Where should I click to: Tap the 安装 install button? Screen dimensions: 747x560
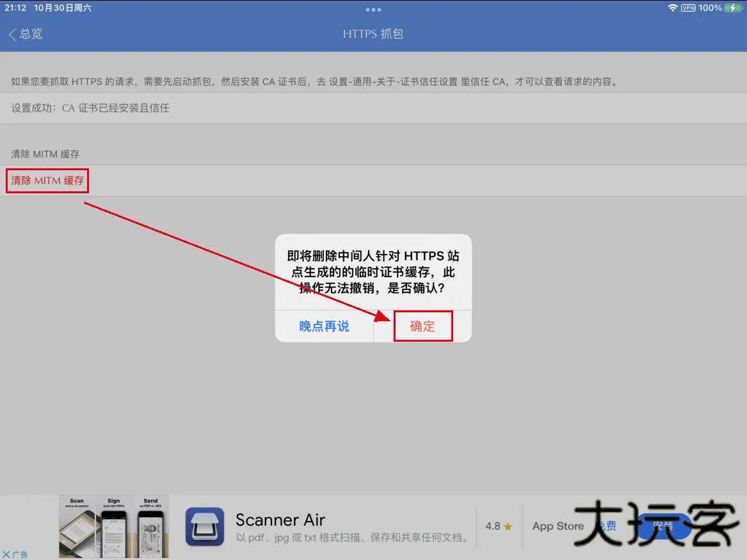click(x=663, y=526)
